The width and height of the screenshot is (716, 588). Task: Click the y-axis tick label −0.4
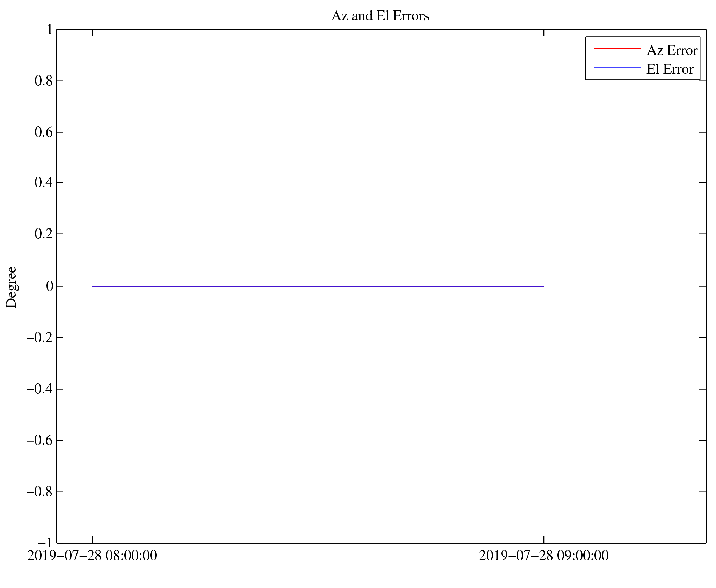click(39, 389)
